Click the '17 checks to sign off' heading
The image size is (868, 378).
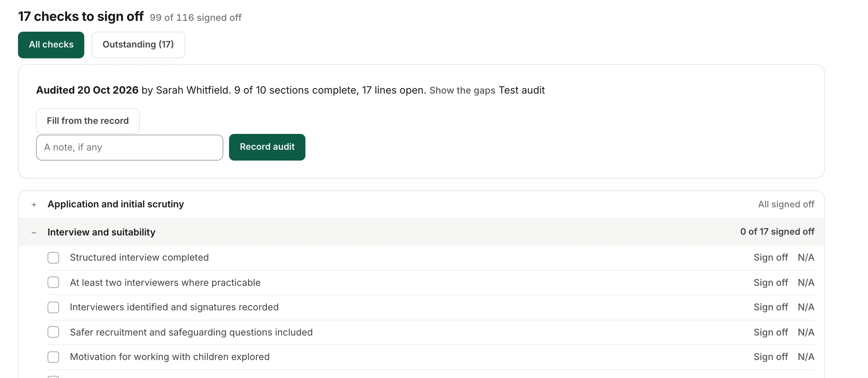pos(81,17)
